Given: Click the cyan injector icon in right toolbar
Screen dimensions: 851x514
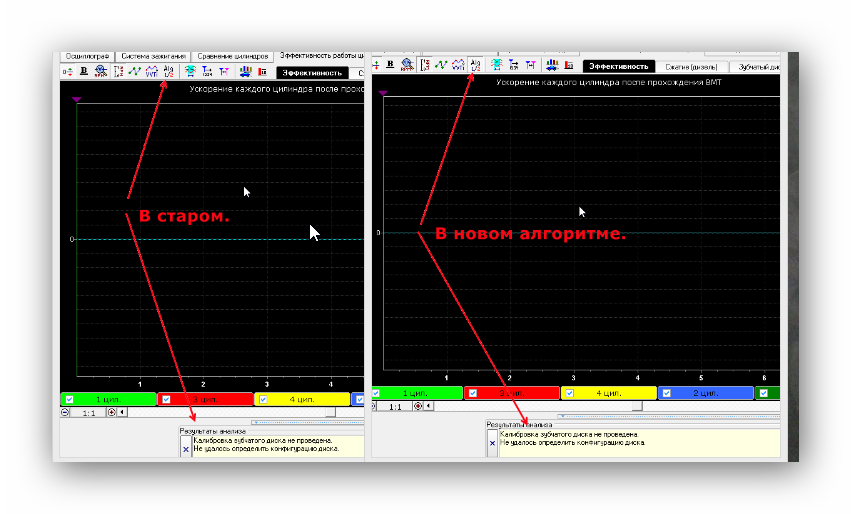Looking at the screenshot, I should [497, 65].
